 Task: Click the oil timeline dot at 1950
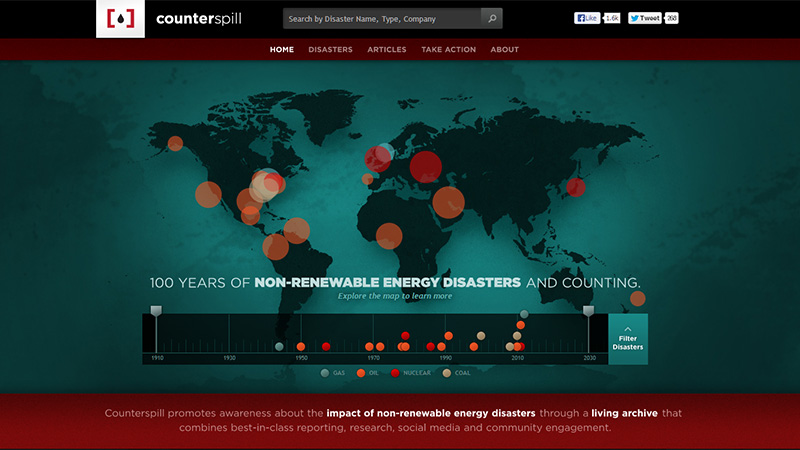[301, 347]
